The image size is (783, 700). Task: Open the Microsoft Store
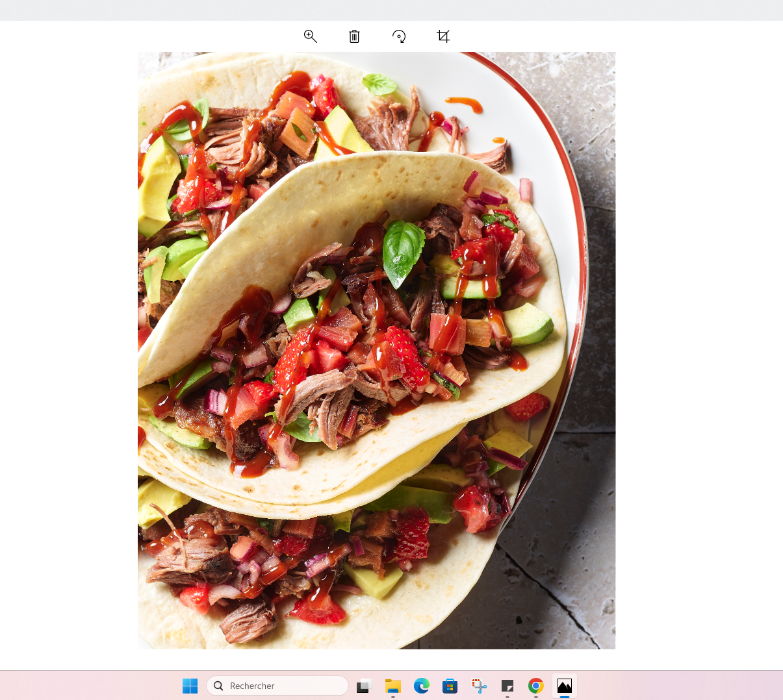(x=450, y=686)
